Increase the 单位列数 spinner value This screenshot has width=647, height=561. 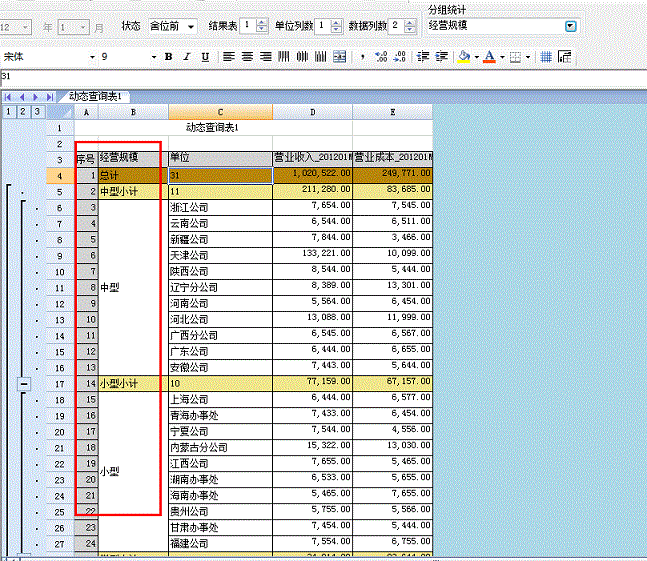tap(337, 23)
